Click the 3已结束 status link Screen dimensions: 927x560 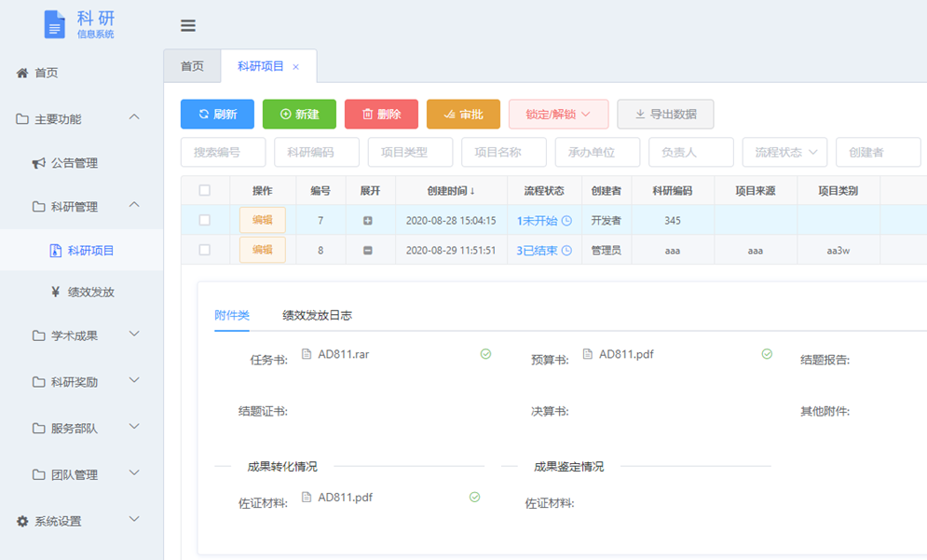pyautogui.click(x=537, y=250)
